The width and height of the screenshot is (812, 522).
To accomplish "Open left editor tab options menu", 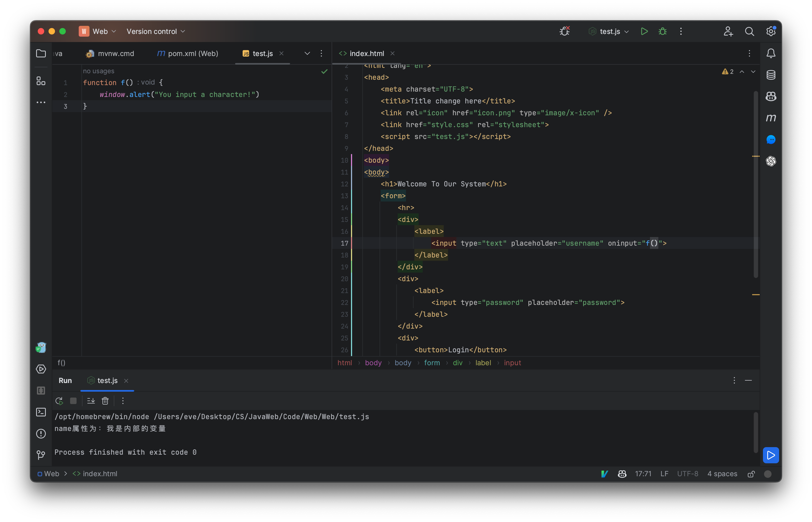I will point(321,54).
